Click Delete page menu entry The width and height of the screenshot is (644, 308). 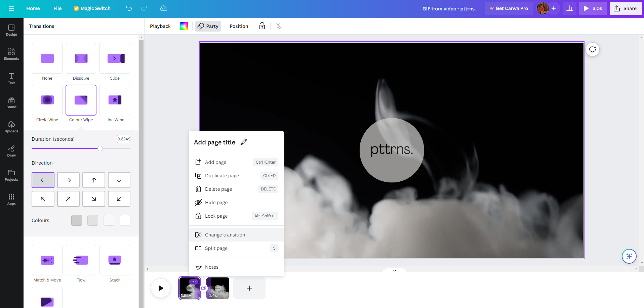pos(236,189)
